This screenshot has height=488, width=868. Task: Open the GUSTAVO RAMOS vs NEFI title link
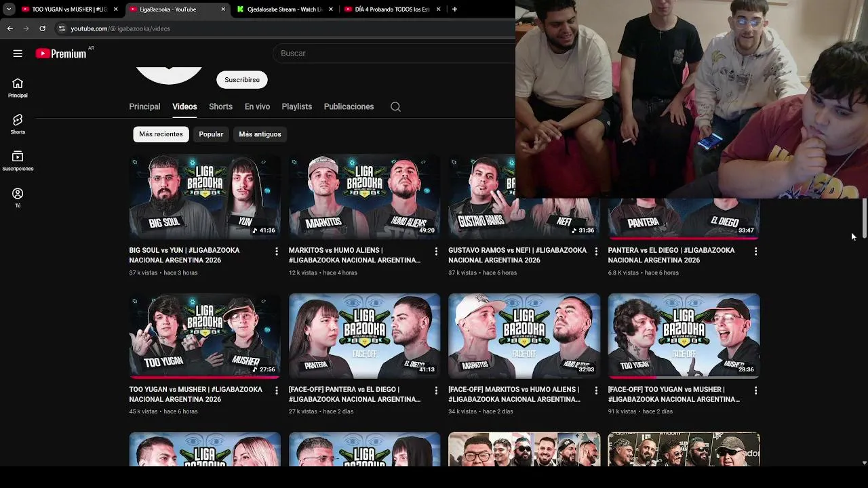[x=517, y=255]
